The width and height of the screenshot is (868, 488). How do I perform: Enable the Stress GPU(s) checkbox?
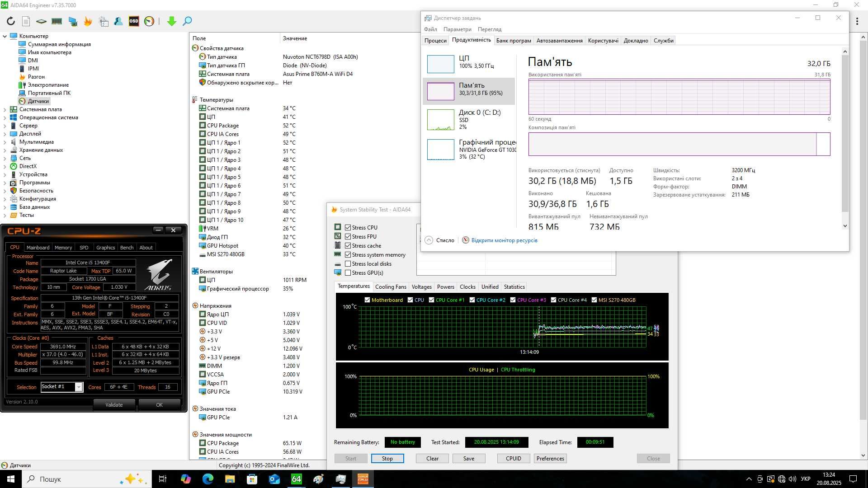click(348, 273)
